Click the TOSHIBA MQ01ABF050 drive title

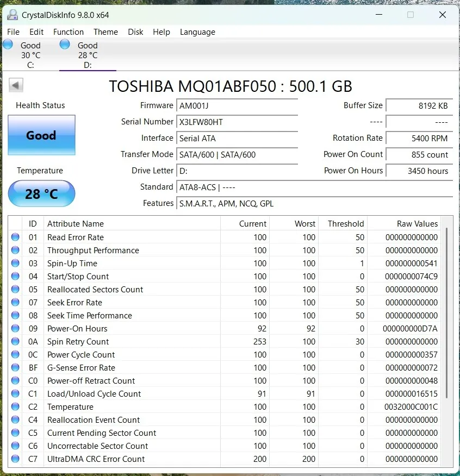(231, 86)
